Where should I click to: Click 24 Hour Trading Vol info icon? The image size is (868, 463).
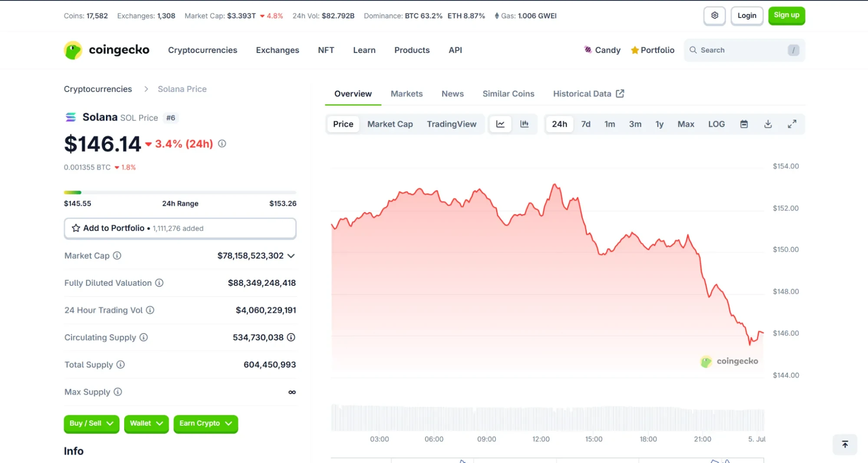coord(150,310)
